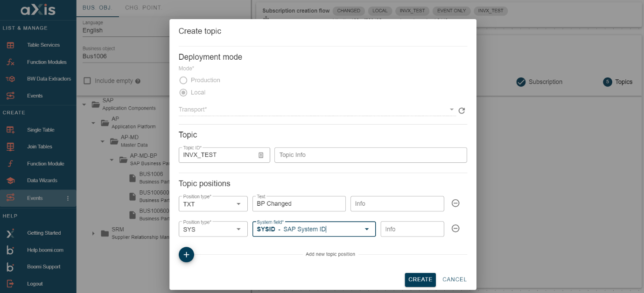644x293 pixels.
Task: Click CANCEL to dismiss the dialog
Action: tap(454, 279)
